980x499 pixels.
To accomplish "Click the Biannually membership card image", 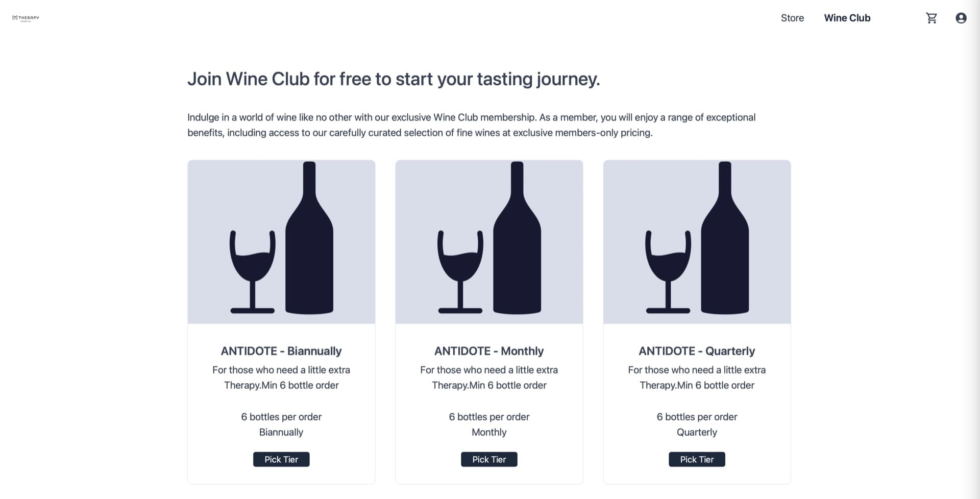I will [281, 242].
